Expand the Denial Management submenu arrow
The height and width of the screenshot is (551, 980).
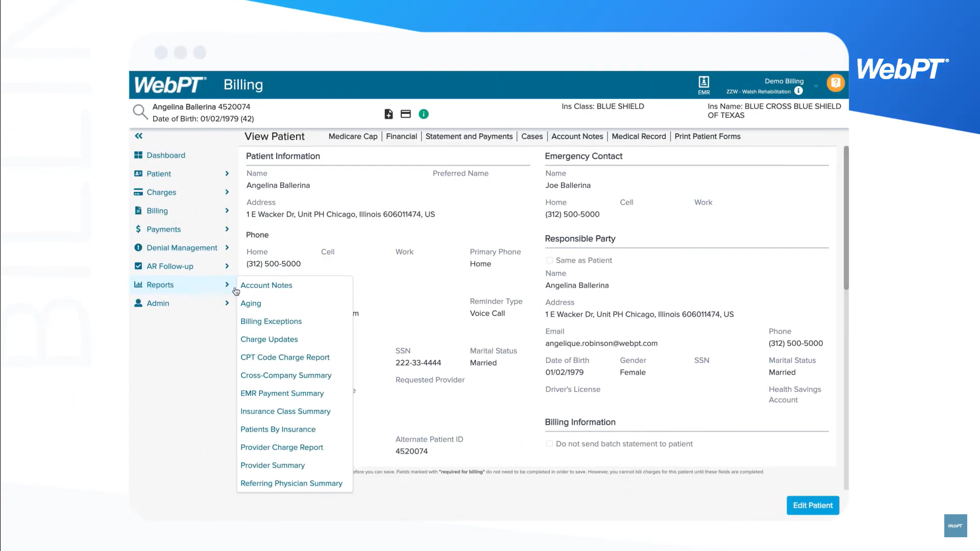tap(227, 247)
